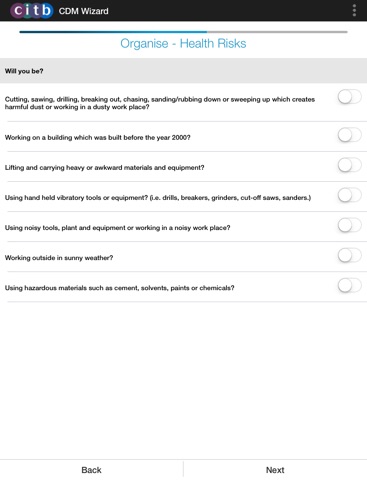Screen dimensions: 367x480
Task: Select the hand held vibratory tools question text
Action: [158, 198]
